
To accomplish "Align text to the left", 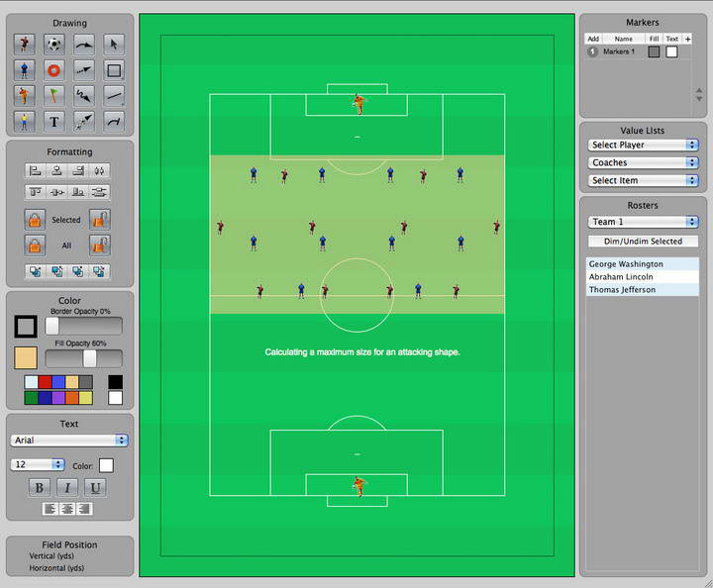I will (51, 509).
